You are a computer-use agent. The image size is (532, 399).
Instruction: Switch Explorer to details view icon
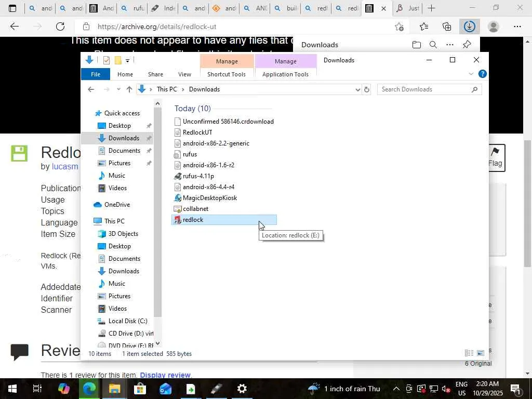pyautogui.click(x=469, y=353)
